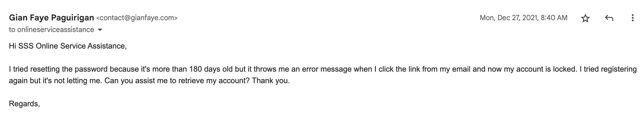Click the 'Regards,' closing line

tap(24, 104)
